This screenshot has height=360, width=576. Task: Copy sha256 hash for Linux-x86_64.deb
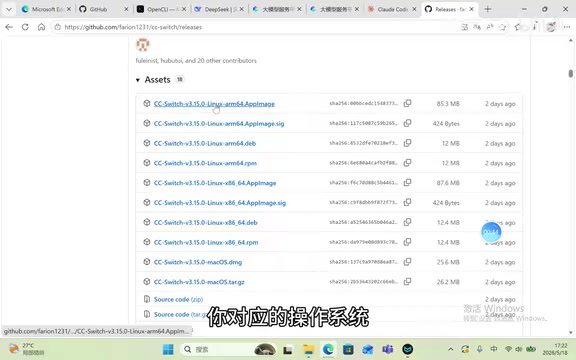pos(407,222)
